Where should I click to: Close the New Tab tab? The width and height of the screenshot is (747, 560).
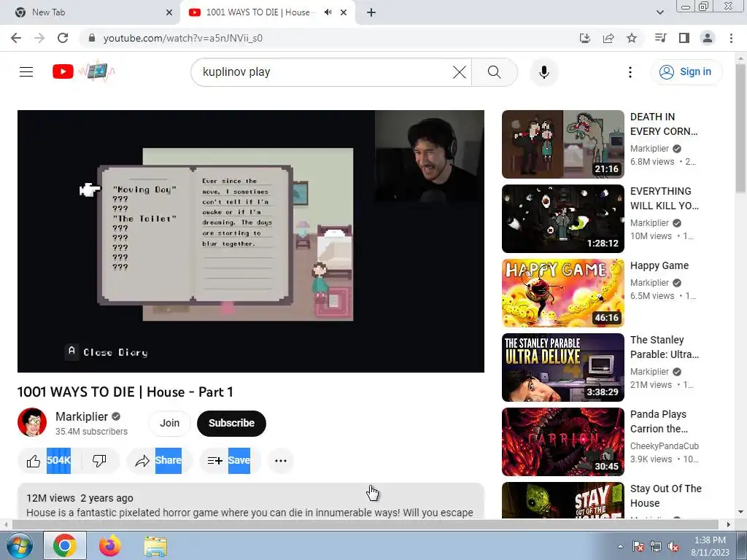(169, 12)
